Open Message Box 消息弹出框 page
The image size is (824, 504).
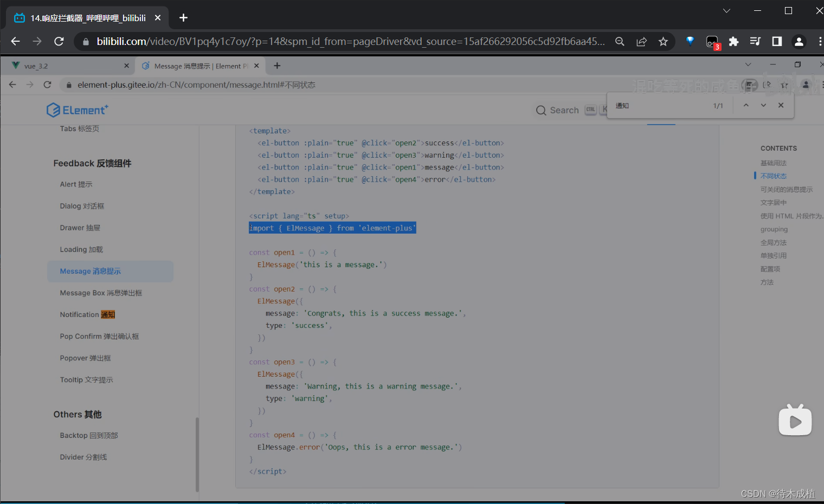pyautogui.click(x=101, y=293)
